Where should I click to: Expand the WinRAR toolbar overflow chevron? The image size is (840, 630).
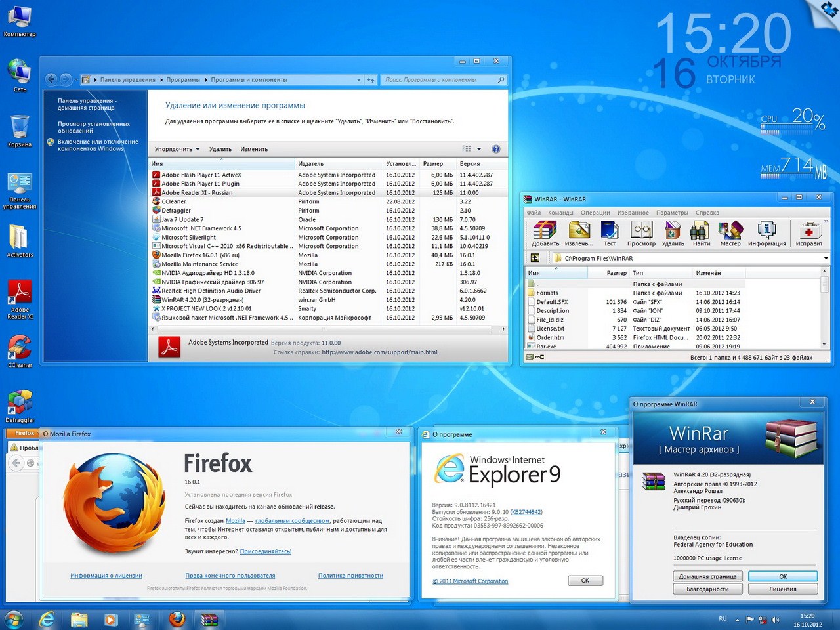(826, 222)
